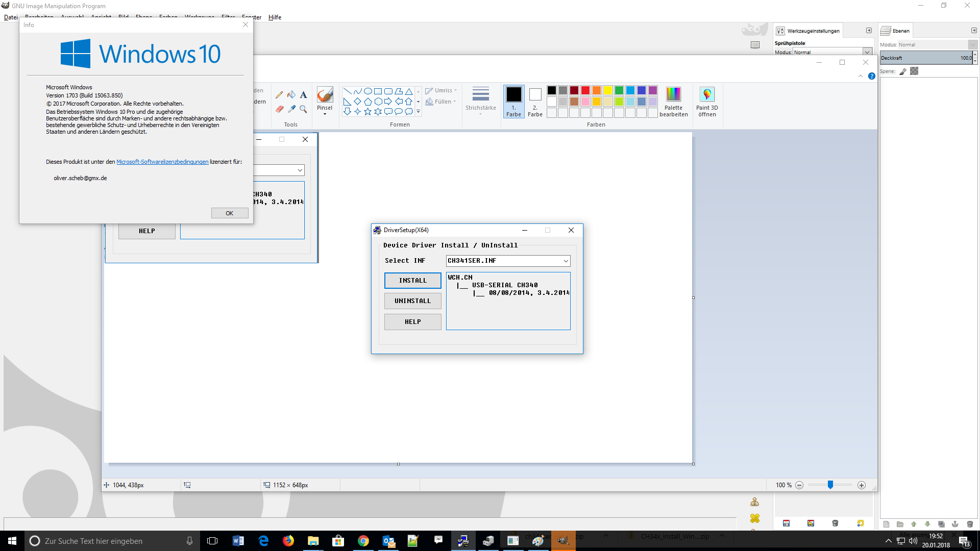The width and height of the screenshot is (980, 551).
Task: Collapse the Paint ribbon with chevron
Action: 861,76
